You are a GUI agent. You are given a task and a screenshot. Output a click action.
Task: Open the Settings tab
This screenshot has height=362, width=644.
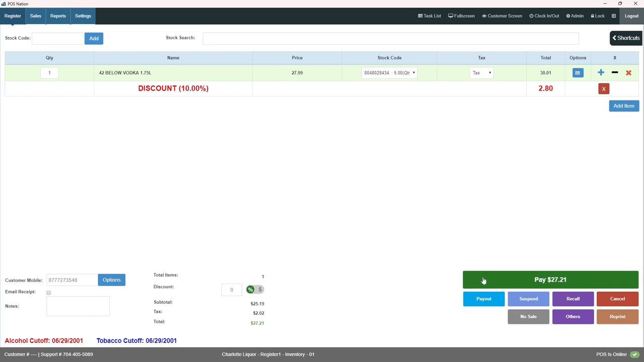tap(83, 16)
